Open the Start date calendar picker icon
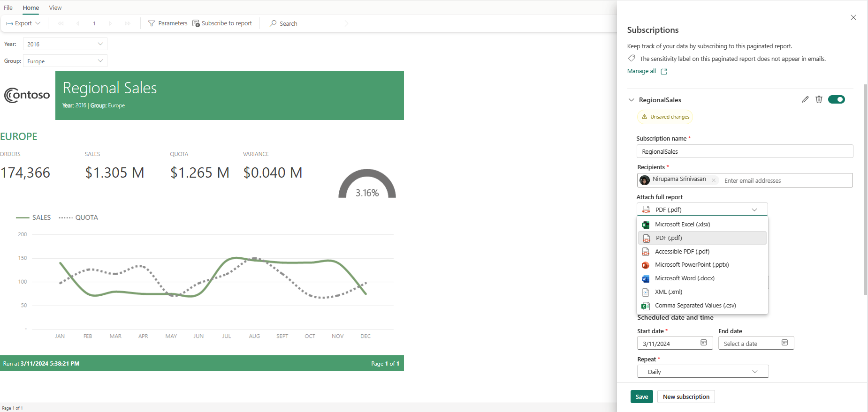 703,343
